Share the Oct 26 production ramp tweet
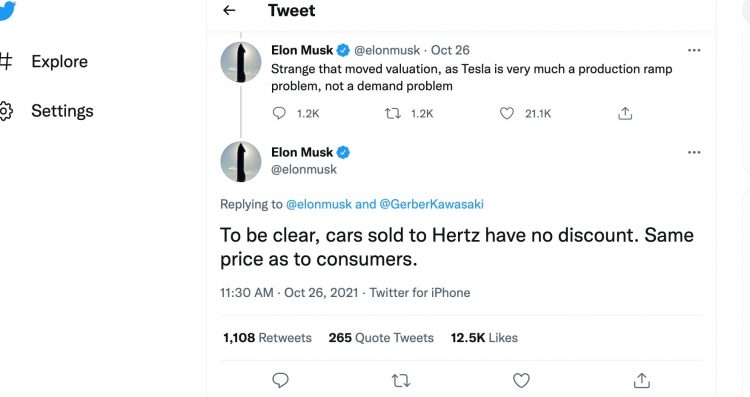Image resolution: width=750 pixels, height=397 pixels. pyautogui.click(x=625, y=113)
